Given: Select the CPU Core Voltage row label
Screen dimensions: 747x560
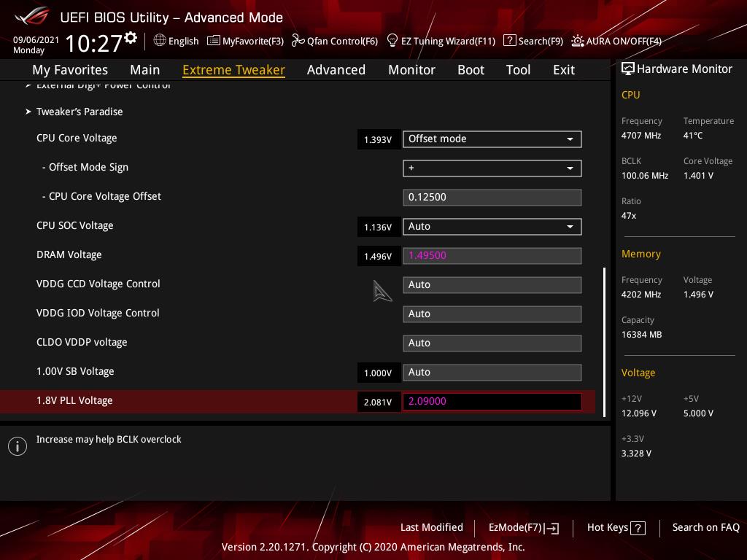Looking at the screenshot, I should [77, 138].
